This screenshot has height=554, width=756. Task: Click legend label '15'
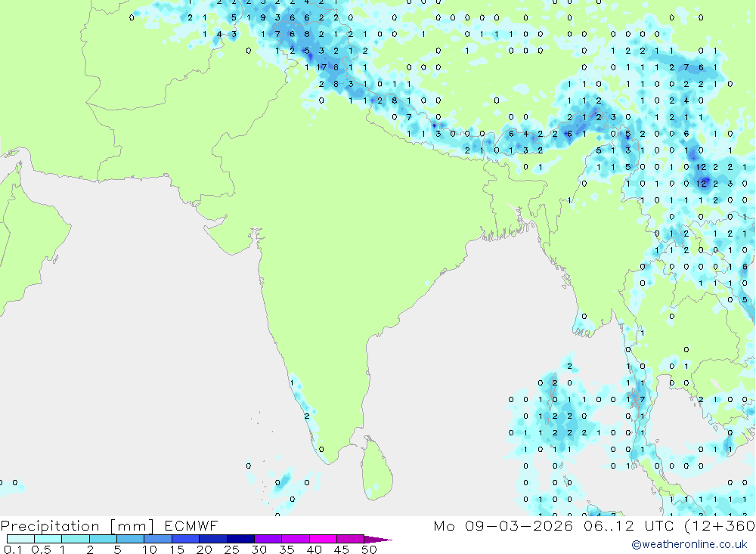[177, 549]
